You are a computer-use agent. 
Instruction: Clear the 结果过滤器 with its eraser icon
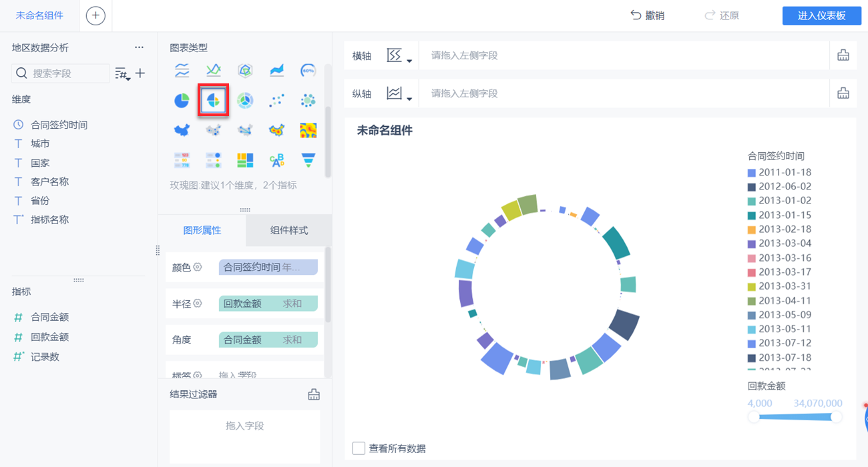(314, 394)
